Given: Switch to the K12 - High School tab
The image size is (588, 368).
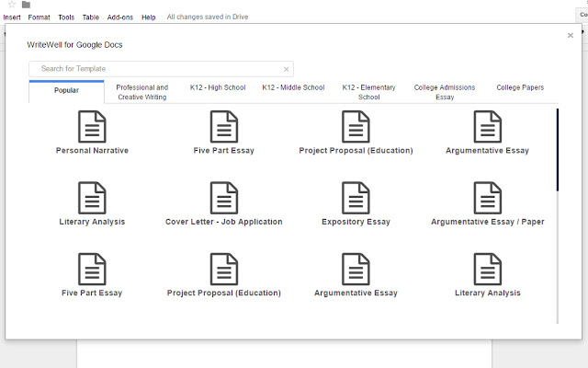Looking at the screenshot, I should click(x=218, y=87).
